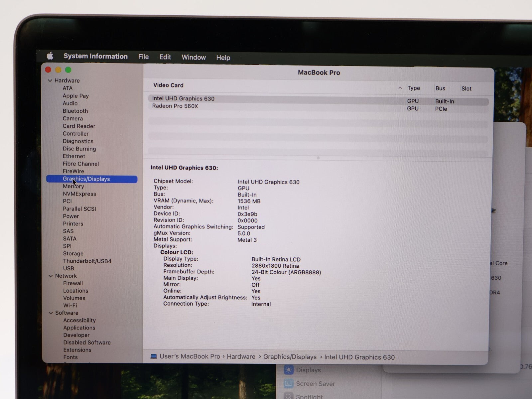Click the Slot column header
The image size is (532, 399).
(466, 89)
